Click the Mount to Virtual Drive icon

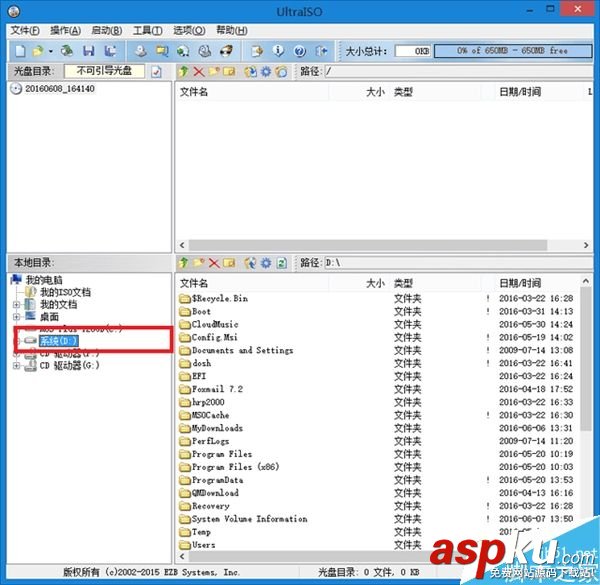[205, 51]
